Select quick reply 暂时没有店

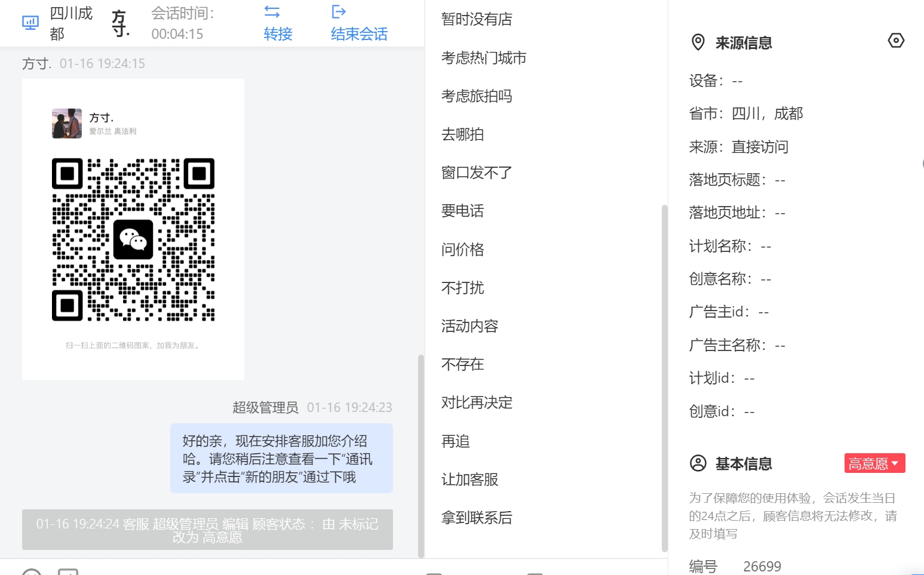(477, 20)
